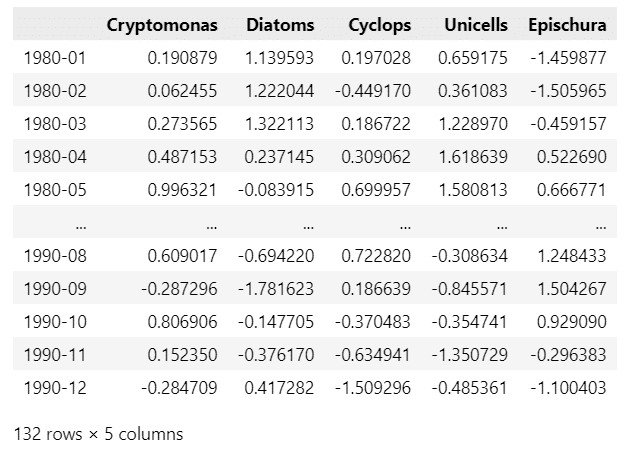Click the 1990-12 row index label
This screenshot has width=641, height=458.
click(55, 388)
